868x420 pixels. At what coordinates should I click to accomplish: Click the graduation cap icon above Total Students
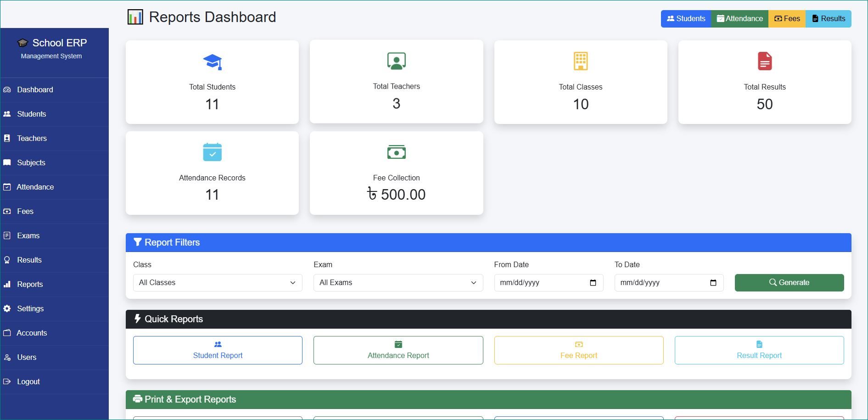(213, 62)
